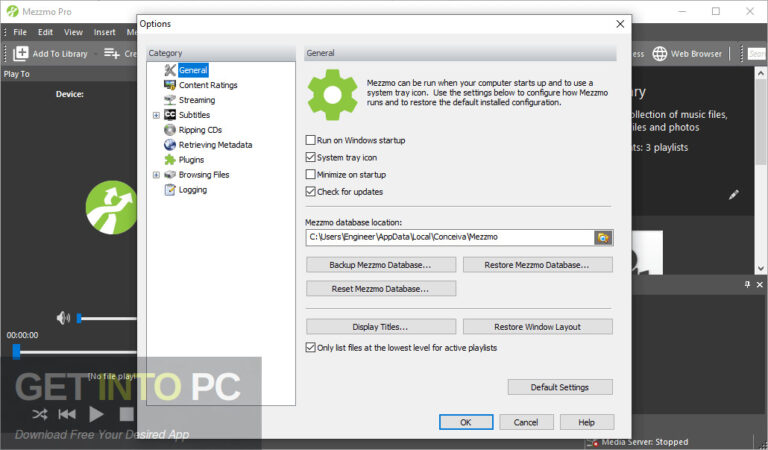
Task: Expand the Browsing Files tree node
Action: [x=156, y=175]
